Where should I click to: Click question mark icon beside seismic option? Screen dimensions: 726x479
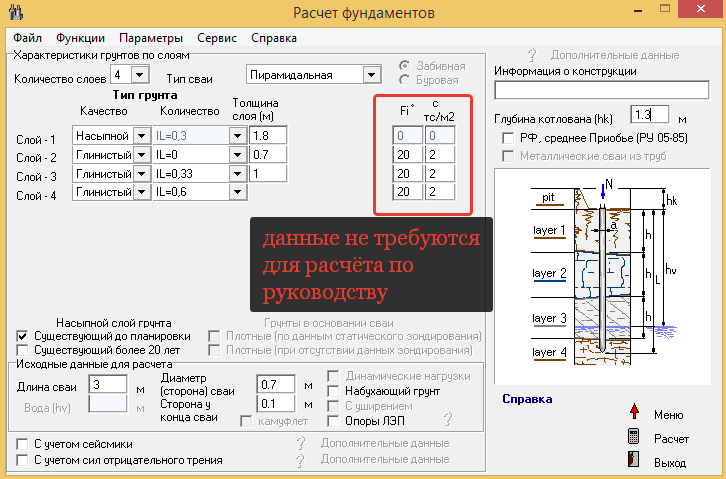[x=298, y=443]
